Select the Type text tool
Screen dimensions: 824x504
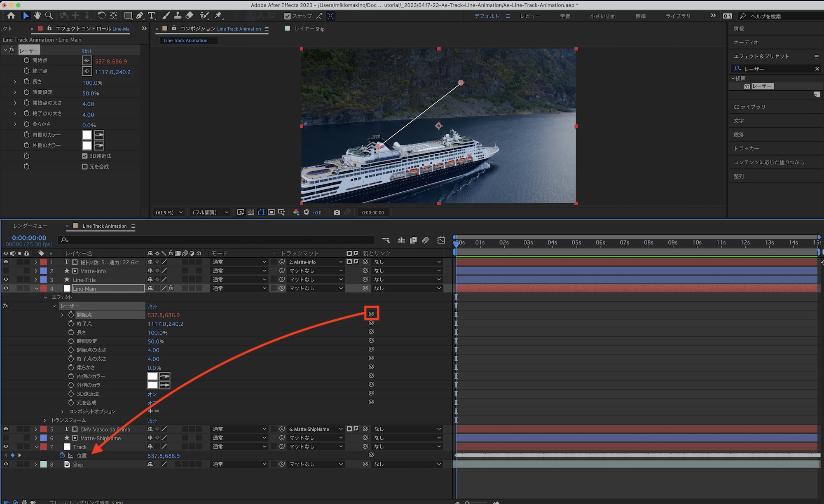pos(151,16)
